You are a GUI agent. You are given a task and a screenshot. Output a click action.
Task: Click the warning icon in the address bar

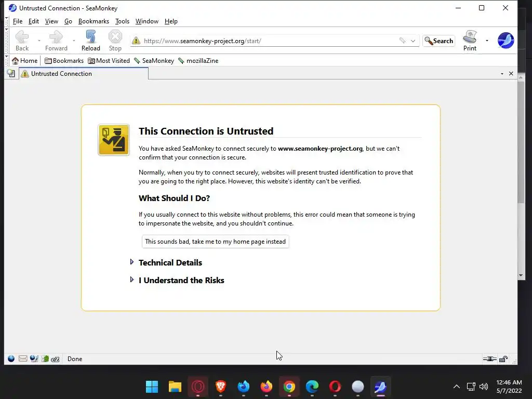(x=136, y=41)
